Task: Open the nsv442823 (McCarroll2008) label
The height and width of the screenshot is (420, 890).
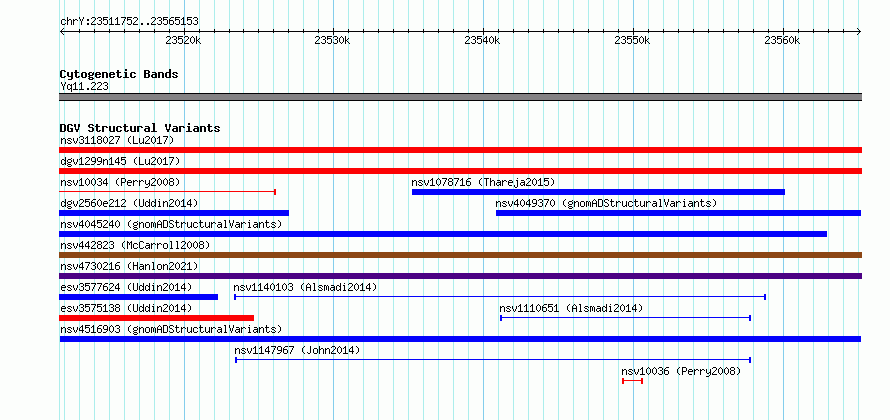Action: [135, 245]
